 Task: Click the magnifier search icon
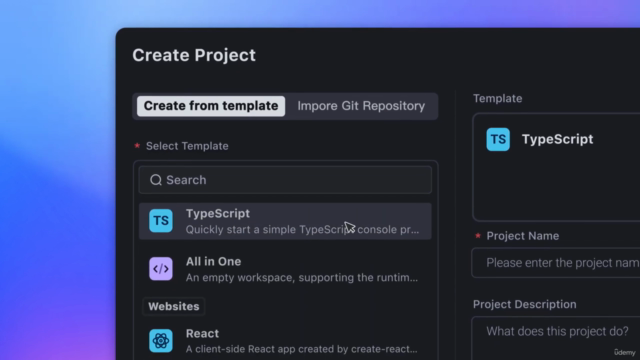click(156, 180)
